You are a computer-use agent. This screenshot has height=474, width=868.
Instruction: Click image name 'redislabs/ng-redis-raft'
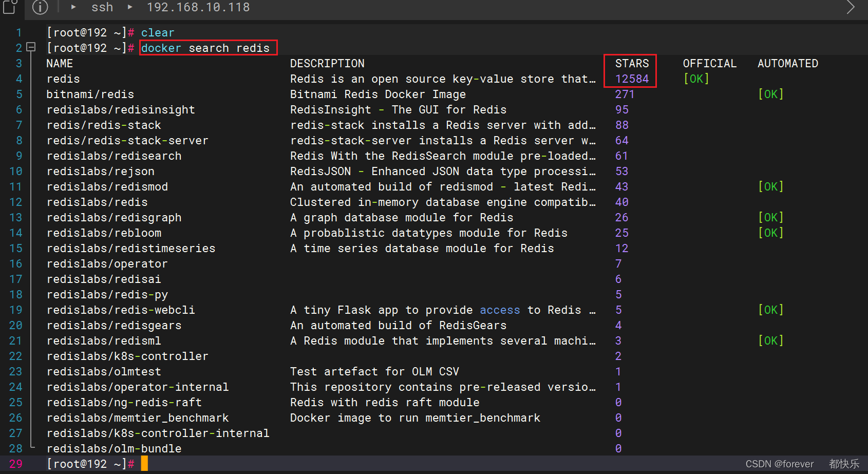124,402
